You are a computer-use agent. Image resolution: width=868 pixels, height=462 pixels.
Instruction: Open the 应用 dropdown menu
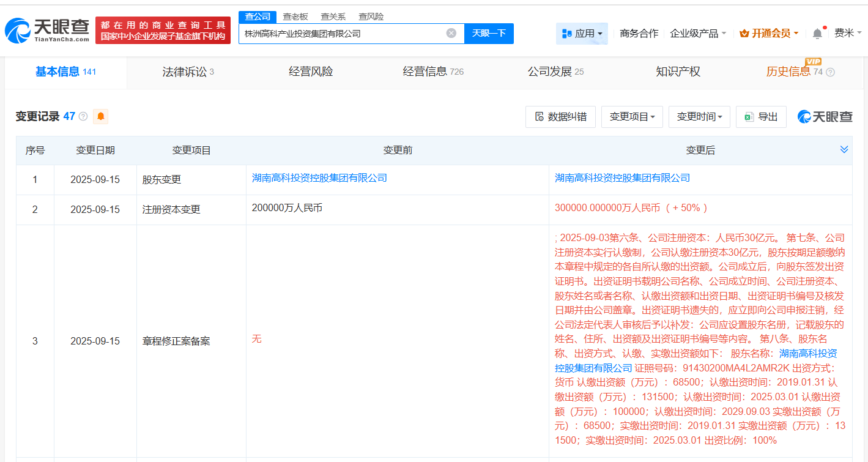582,34
